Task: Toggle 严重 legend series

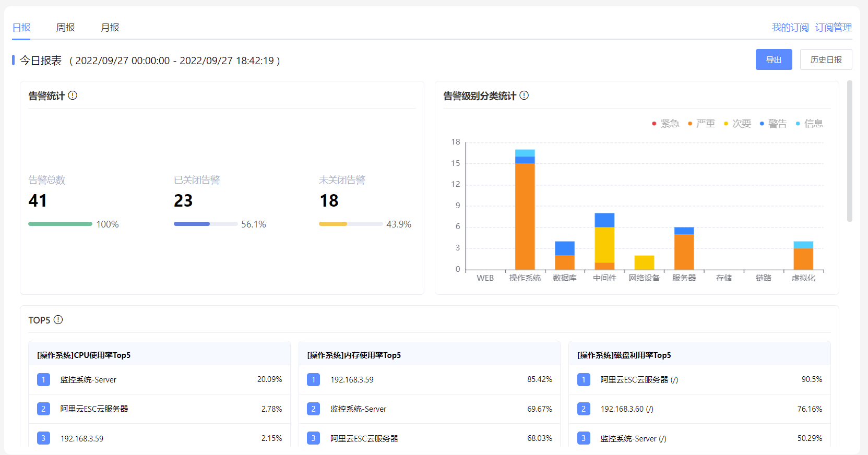Action: tap(701, 124)
